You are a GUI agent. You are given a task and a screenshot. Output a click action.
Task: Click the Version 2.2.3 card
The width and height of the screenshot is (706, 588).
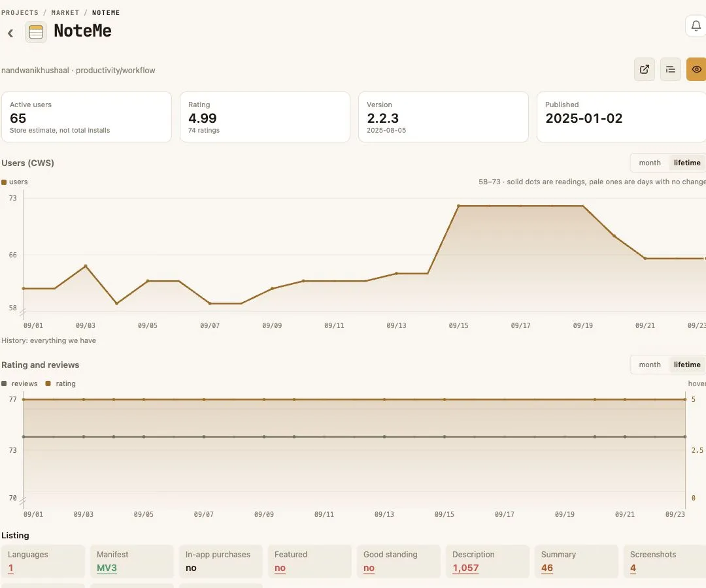(443, 117)
